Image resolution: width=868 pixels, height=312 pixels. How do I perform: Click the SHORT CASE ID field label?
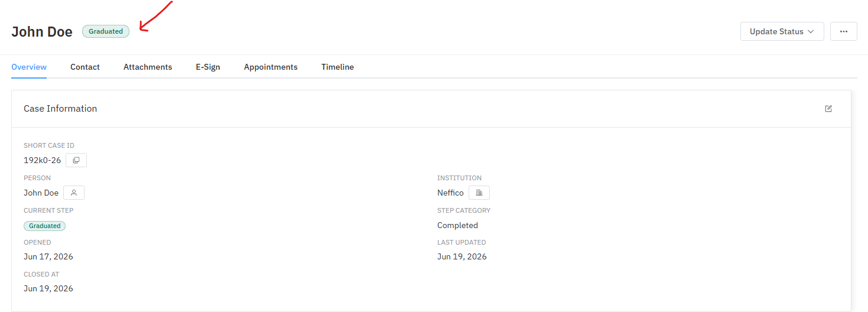[x=49, y=145]
